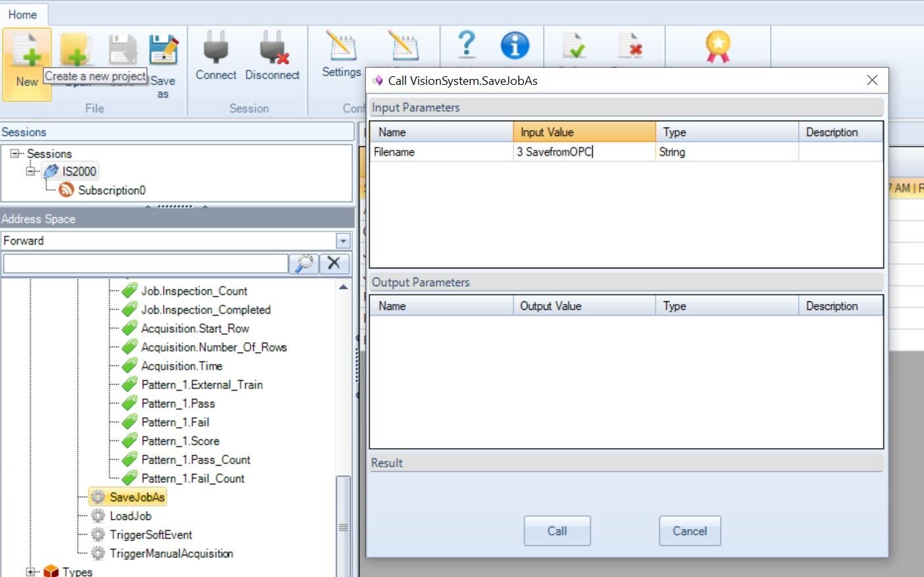
Task: Click the blue info about icon
Action: pos(515,45)
